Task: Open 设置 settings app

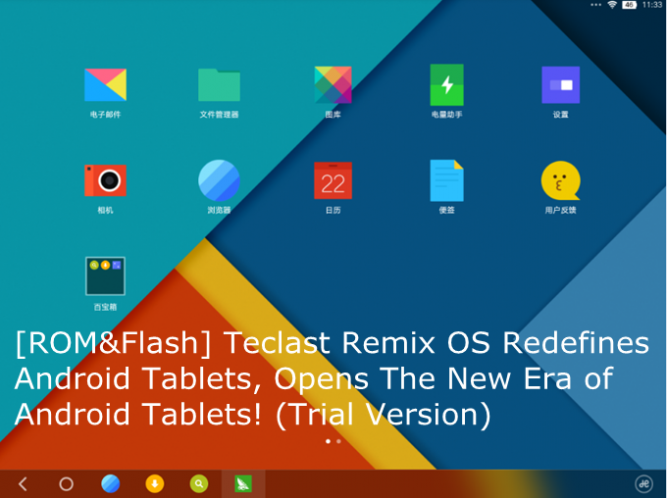Action: click(x=561, y=85)
